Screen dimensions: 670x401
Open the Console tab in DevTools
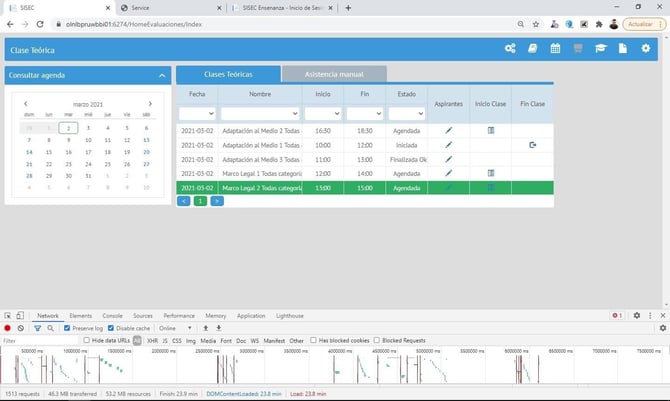click(112, 315)
